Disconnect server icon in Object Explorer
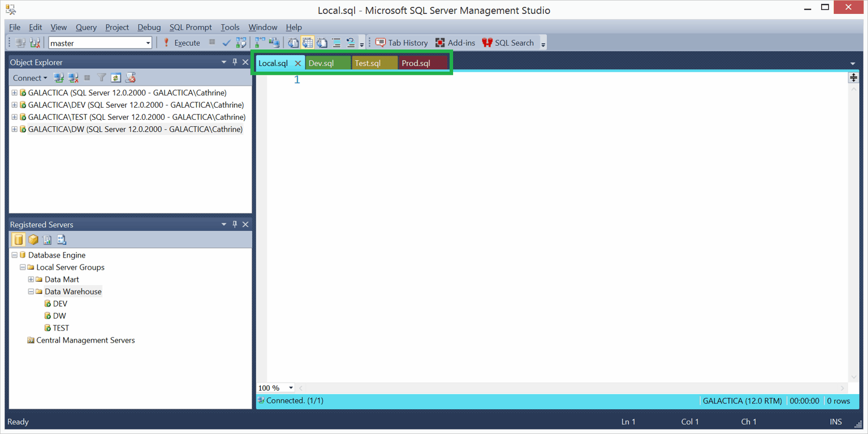Image resolution: width=868 pixels, height=434 pixels. click(73, 78)
